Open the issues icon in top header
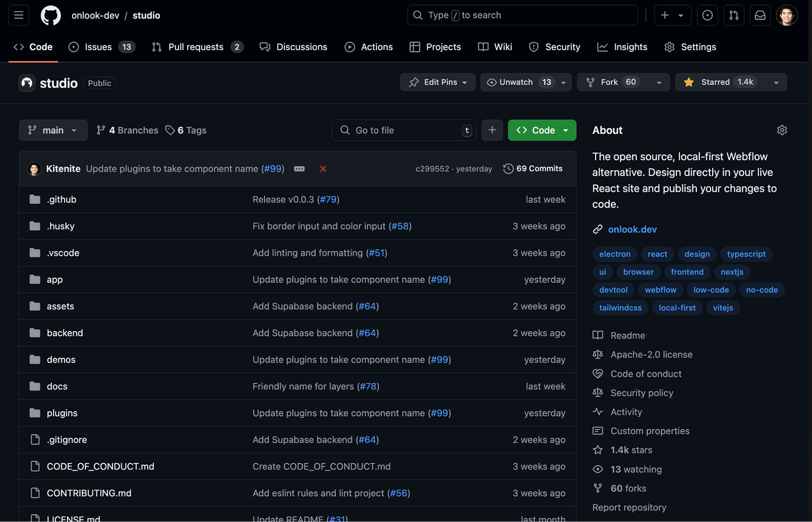The height and width of the screenshot is (522, 812). click(707, 15)
